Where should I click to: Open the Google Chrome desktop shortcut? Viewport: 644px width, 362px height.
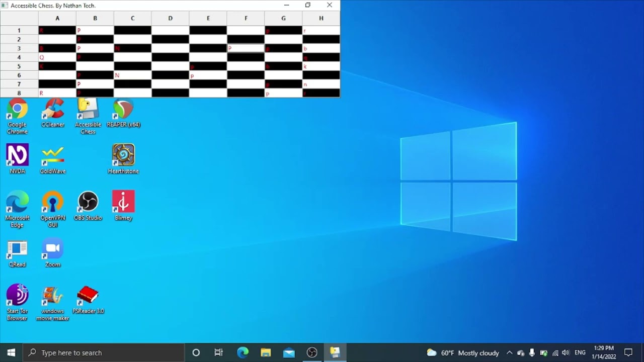tap(17, 117)
